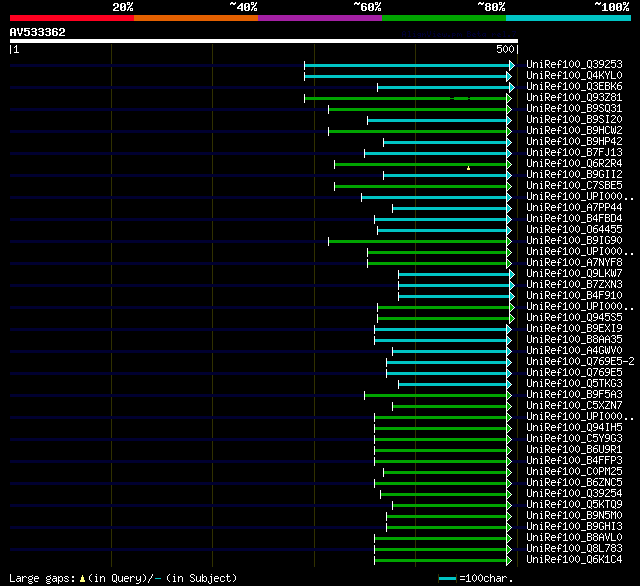Select UniRef100_Q5KTQ9 label
Image resolution: width=640 pixels, height=586 pixels.
pyautogui.click(x=574, y=505)
